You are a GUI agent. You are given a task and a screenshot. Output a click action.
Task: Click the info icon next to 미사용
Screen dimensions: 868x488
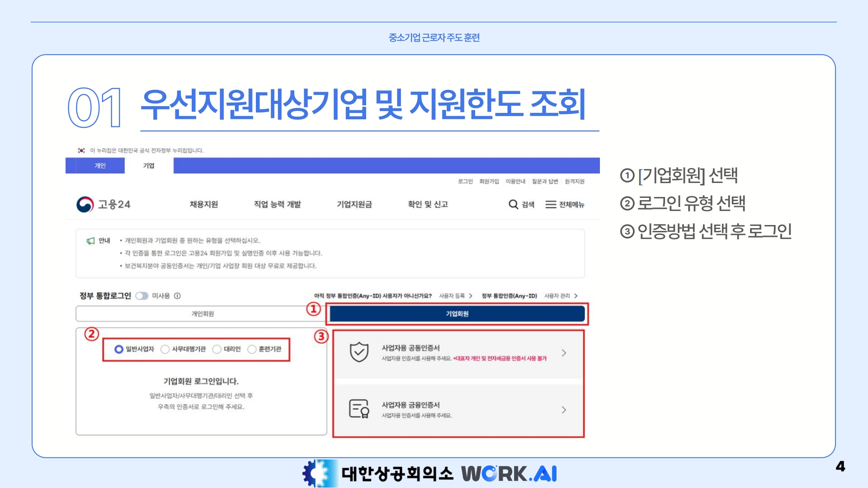coord(177,296)
